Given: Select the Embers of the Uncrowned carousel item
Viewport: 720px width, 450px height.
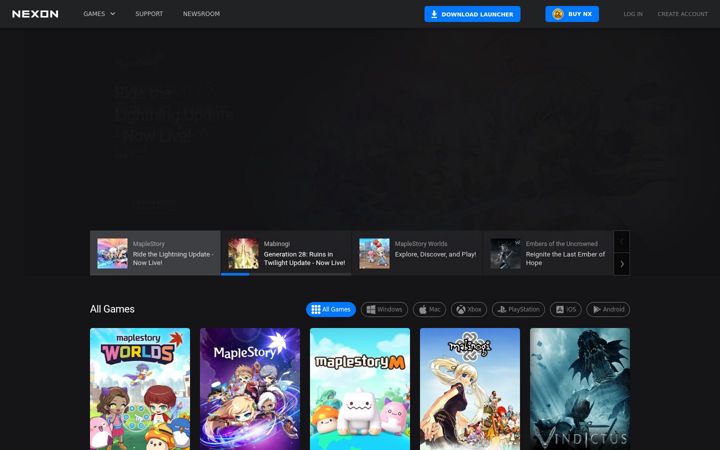Looking at the screenshot, I should coord(548,253).
